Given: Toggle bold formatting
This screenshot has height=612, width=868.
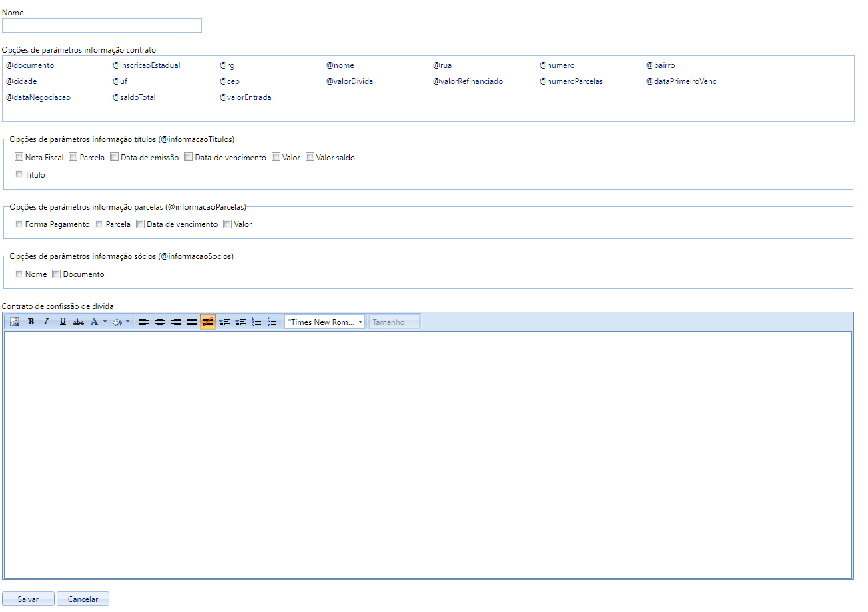Looking at the screenshot, I should click(31, 322).
